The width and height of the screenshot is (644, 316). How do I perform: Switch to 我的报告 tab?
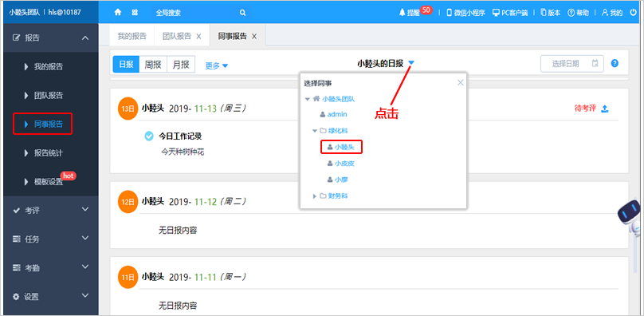[x=132, y=36]
